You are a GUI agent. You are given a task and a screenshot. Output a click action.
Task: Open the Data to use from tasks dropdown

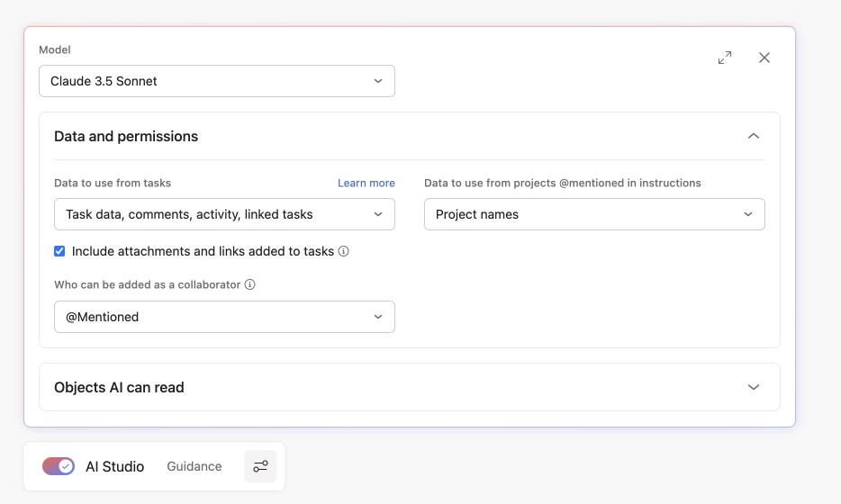[x=224, y=214]
